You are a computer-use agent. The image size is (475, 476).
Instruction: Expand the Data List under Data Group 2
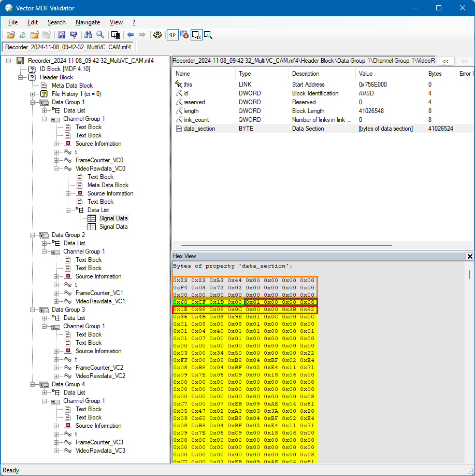pyautogui.click(x=45, y=243)
